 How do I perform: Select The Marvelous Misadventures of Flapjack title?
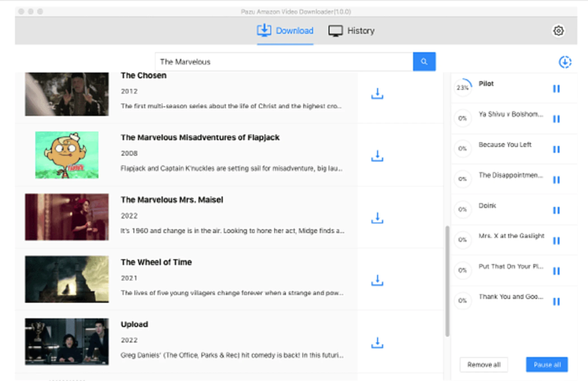point(200,137)
